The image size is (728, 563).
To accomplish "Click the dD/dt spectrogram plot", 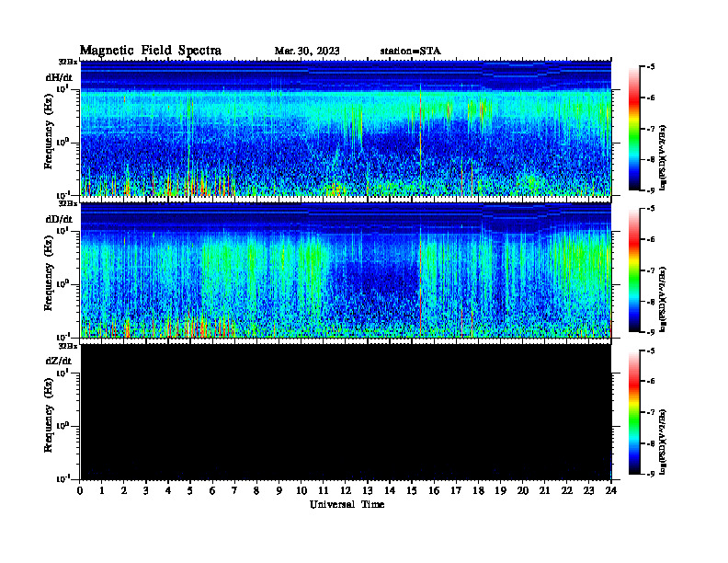I will [346, 270].
